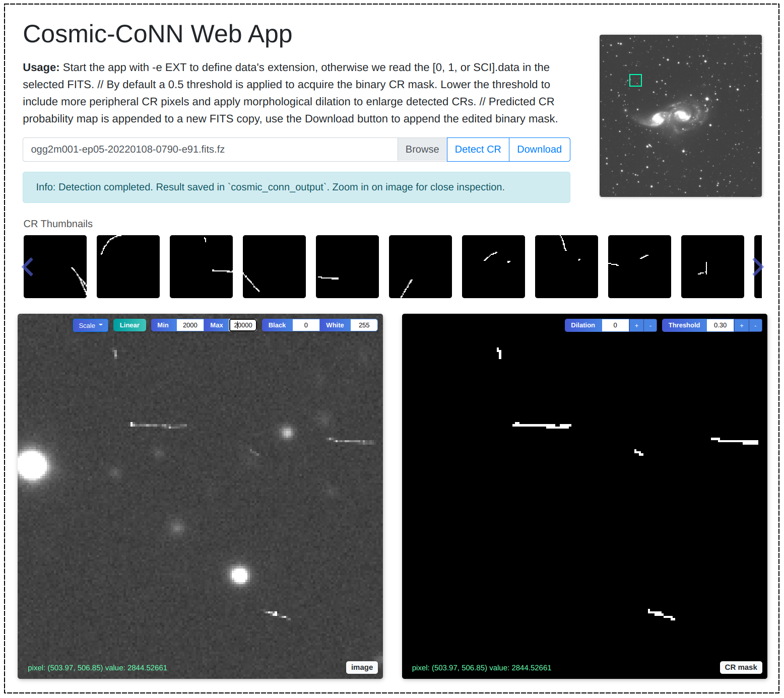
Task: Click the galaxy in the overview image
Action: click(x=671, y=117)
